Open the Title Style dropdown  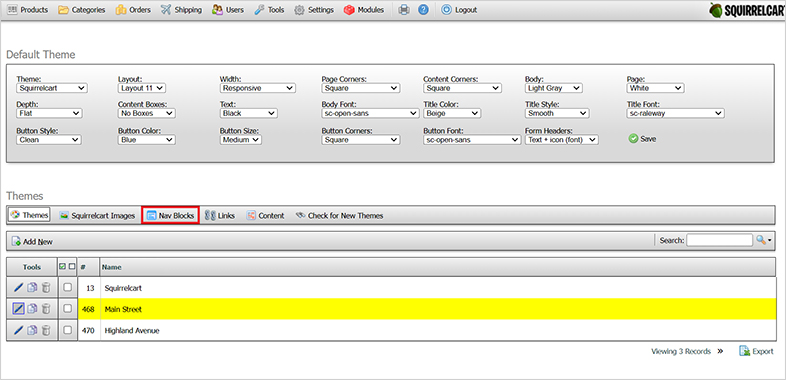(x=557, y=113)
